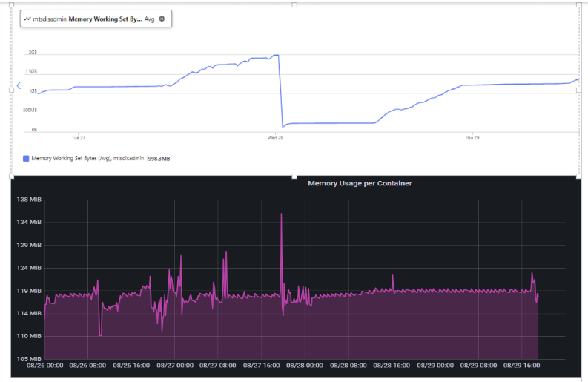This screenshot has height=382, width=588.
Task: Open the Memory Usage per Container panel title
Action: click(x=360, y=183)
